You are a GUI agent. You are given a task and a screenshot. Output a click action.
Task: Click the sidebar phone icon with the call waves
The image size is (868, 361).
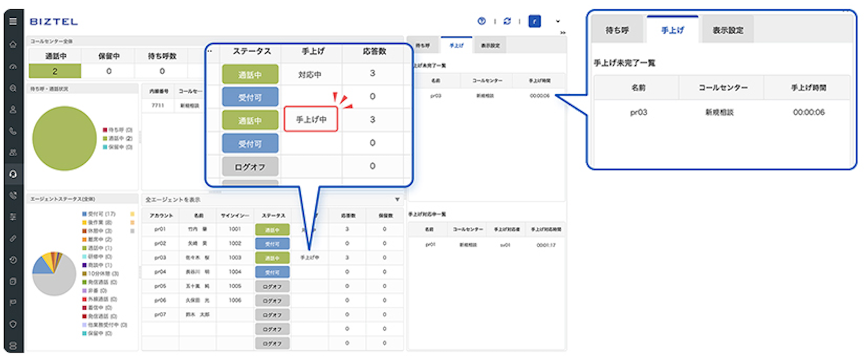tap(13, 195)
